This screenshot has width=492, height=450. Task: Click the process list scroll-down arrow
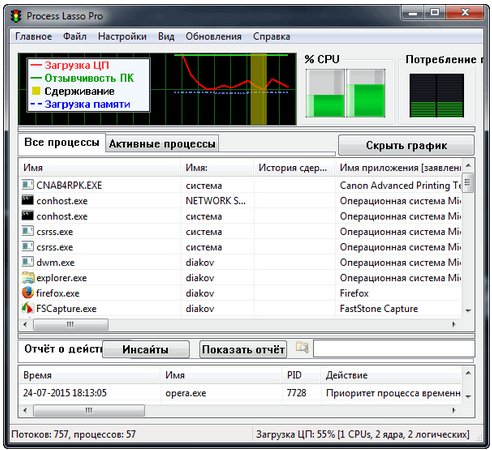[x=468, y=311]
